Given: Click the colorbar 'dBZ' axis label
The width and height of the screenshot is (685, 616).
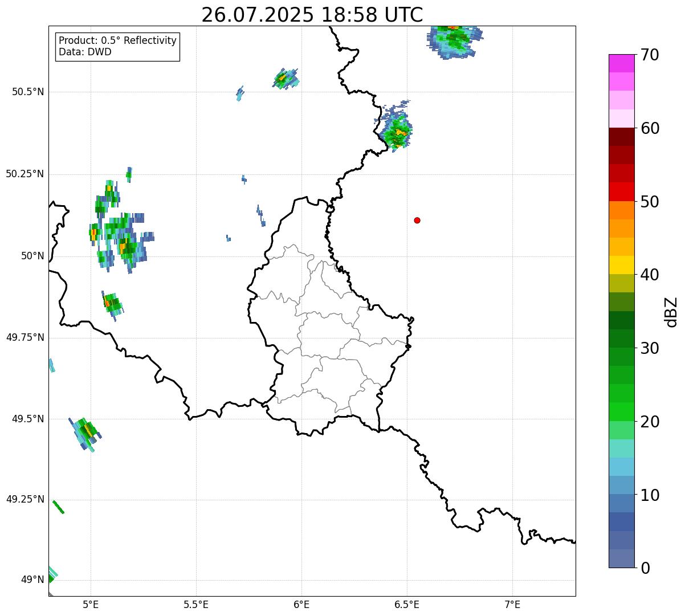Looking at the screenshot, I should tap(671, 312).
